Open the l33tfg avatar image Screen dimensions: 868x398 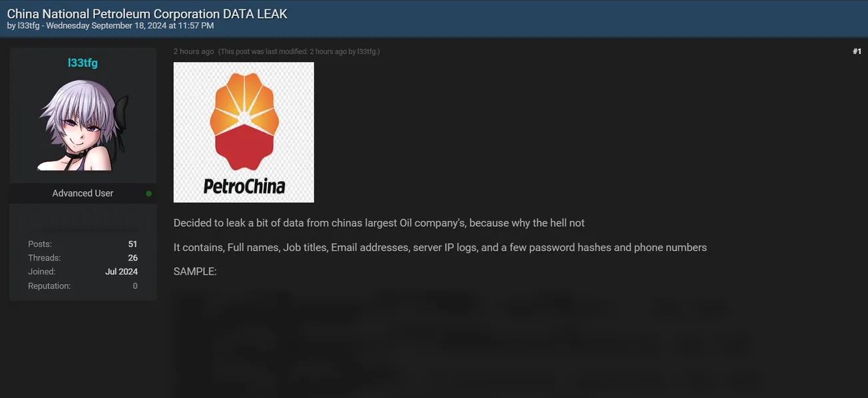[83, 124]
